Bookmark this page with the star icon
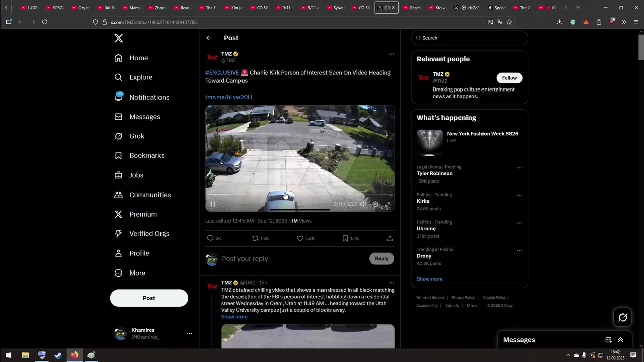 (509, 22)
